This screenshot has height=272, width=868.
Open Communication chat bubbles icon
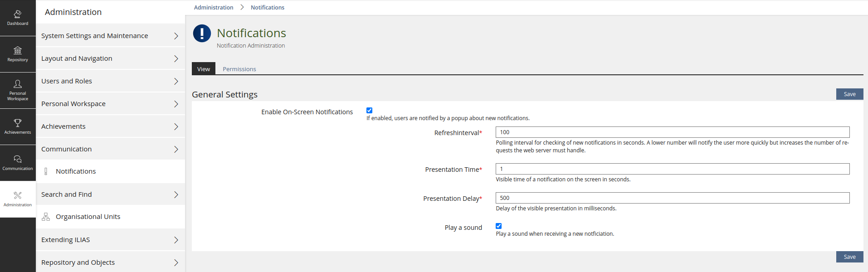click(18, 159)
